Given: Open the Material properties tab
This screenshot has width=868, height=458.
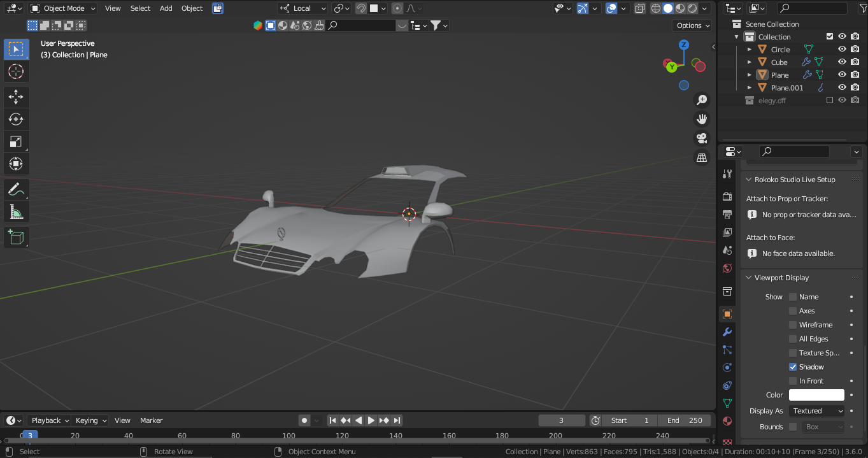Looking at the screenshot, I should click(727, 421).
